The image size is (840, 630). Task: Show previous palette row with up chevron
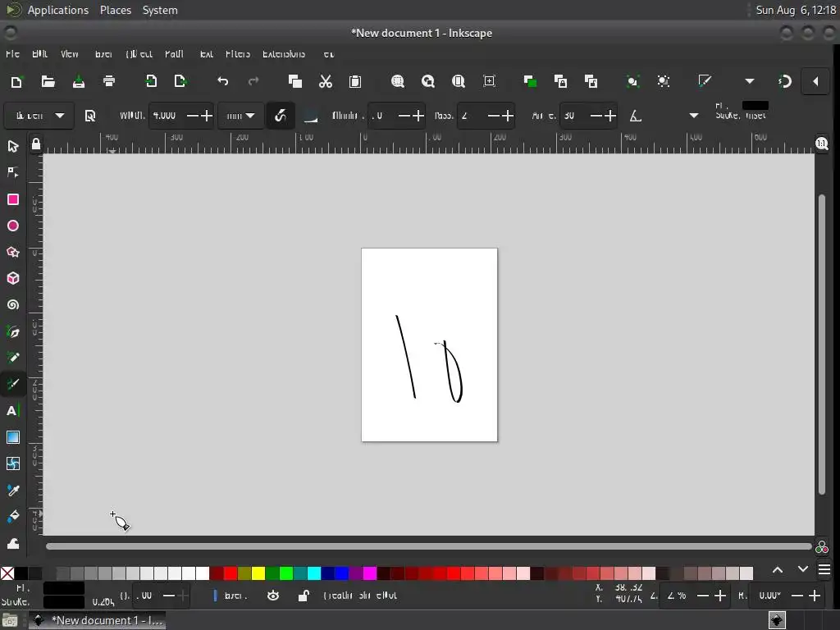coord(778,570)
